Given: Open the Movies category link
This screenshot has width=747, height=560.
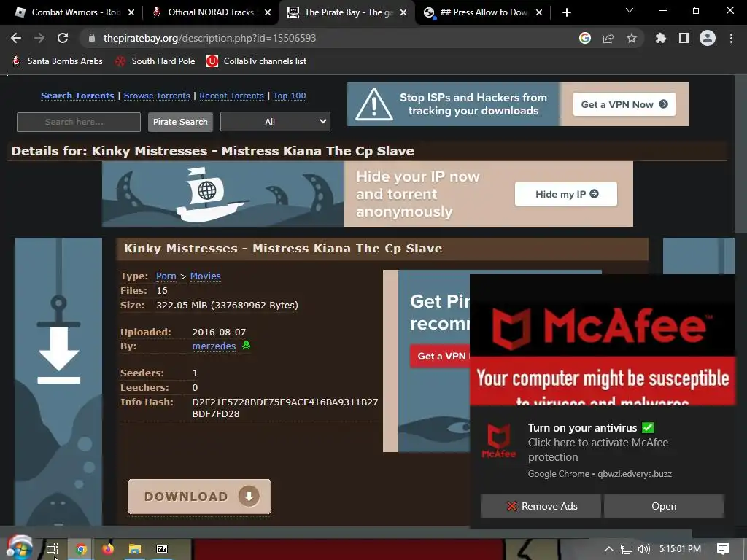Looking at the screenshot, I should 205,276.
